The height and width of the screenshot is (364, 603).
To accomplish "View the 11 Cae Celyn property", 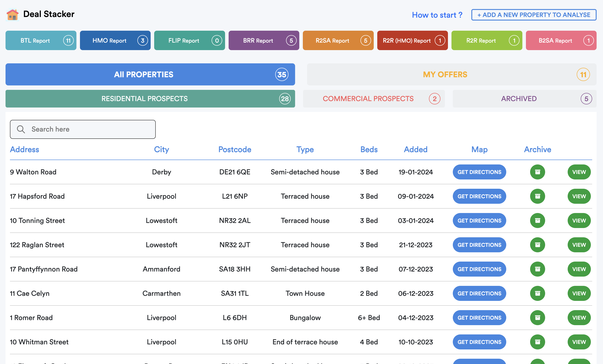I will click(x=579, y=293).
